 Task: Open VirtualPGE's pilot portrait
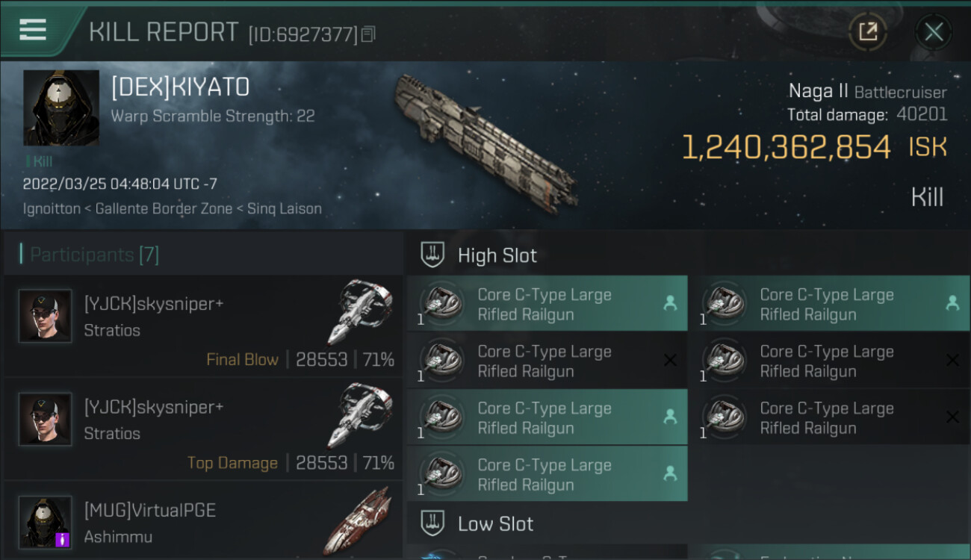[45, 521]
